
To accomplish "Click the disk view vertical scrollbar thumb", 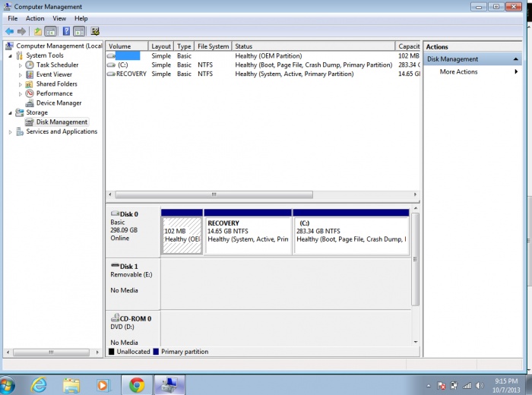I will pyautogui.click(x=415, y=259).
